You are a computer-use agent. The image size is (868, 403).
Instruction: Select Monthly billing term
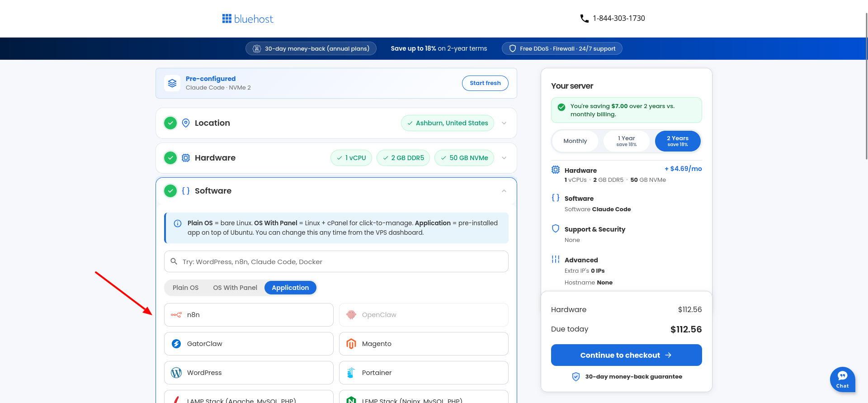click(575, 141)
